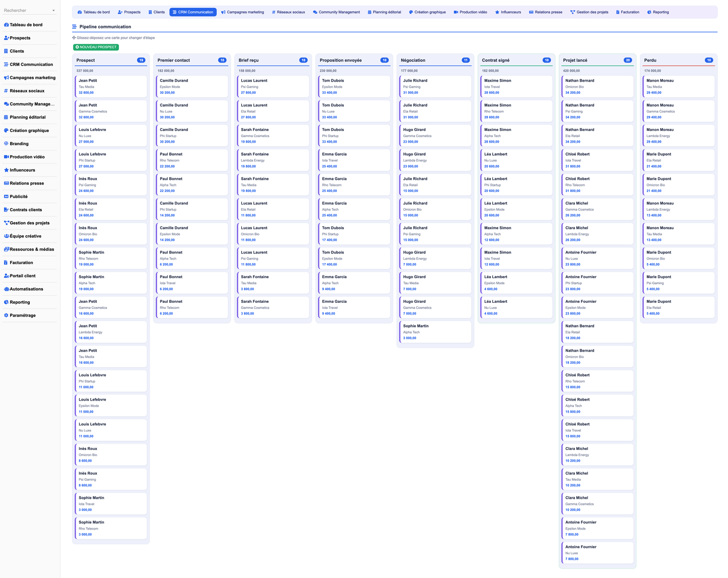
Task: Click the Branding fingerprint sidebar icon
Action: tap(6, 144)
